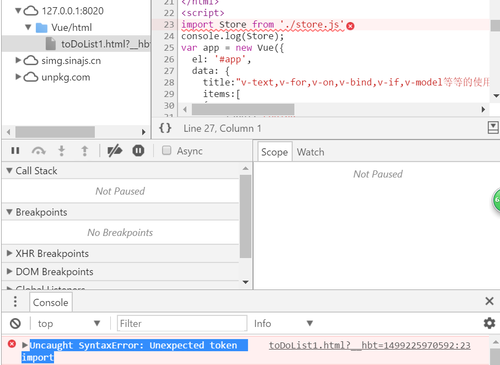Open the top execution context dropdown

(x=69, y=323)
